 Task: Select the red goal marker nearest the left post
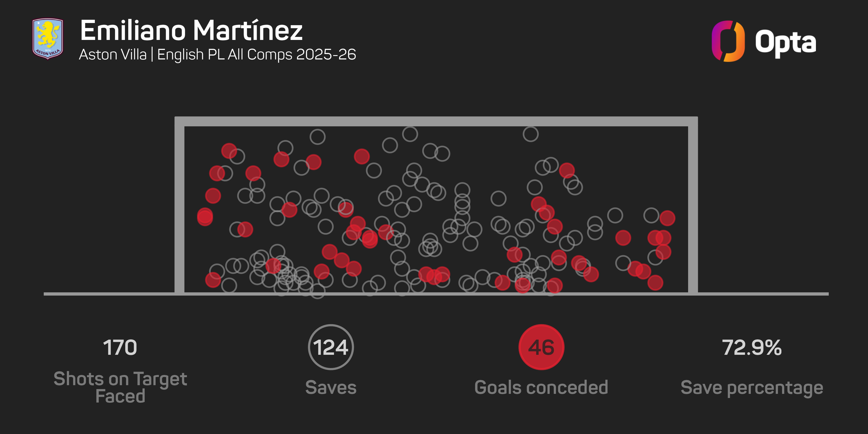point(205,216)
